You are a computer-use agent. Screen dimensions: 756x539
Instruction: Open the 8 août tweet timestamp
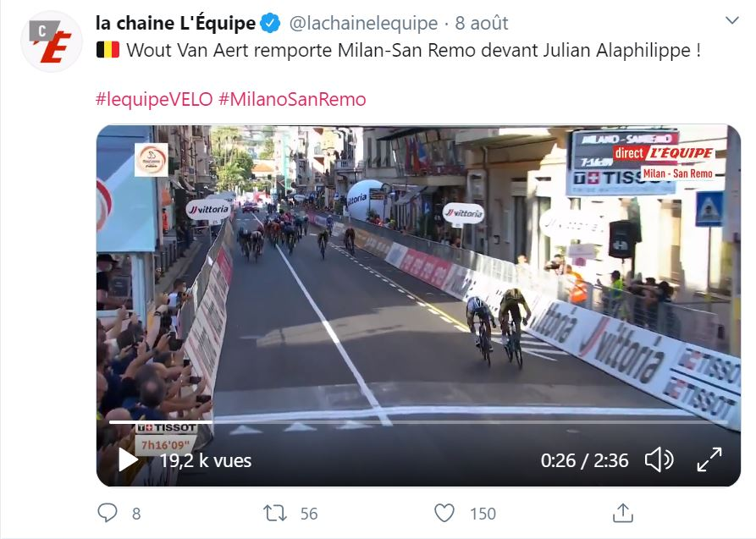pyautogui.click(x=482, y=23)
